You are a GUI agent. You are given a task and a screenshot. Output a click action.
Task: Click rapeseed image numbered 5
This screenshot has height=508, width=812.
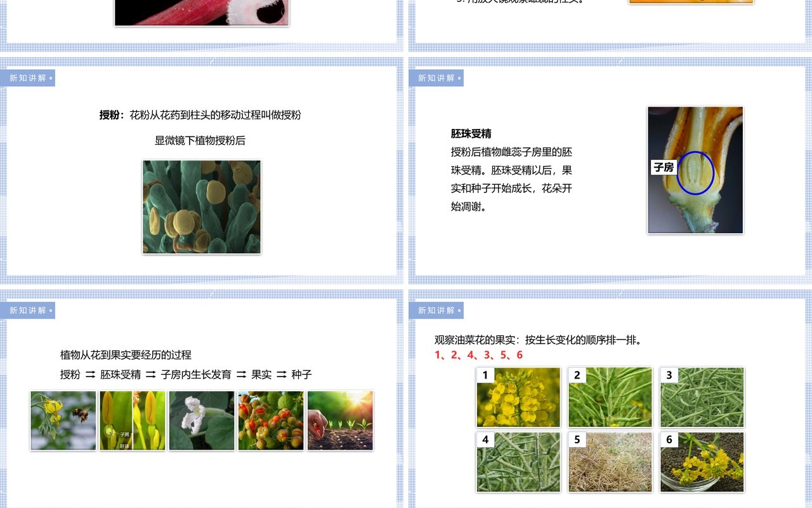click(x=610, y=462)
